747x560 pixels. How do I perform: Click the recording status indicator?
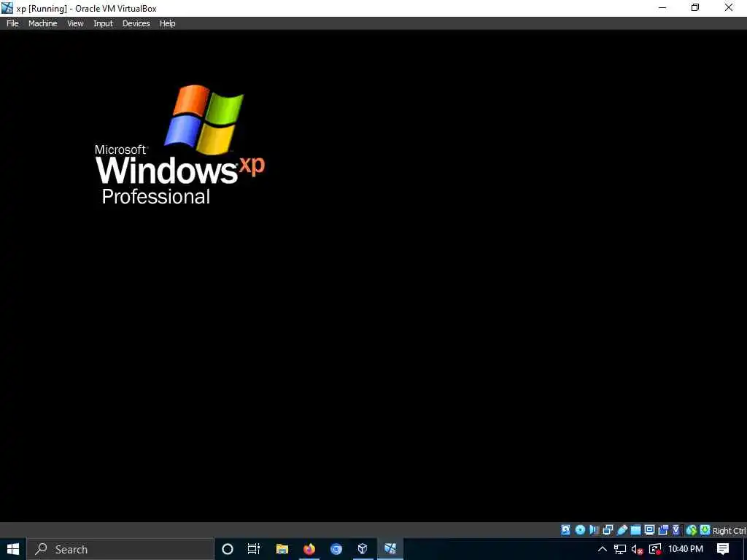pyautogui.click(x=663, y=530)
